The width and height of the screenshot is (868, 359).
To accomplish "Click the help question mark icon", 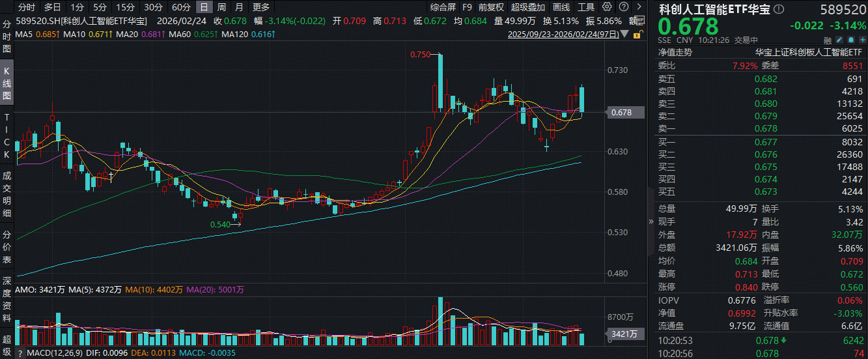I will click(623, 7).
